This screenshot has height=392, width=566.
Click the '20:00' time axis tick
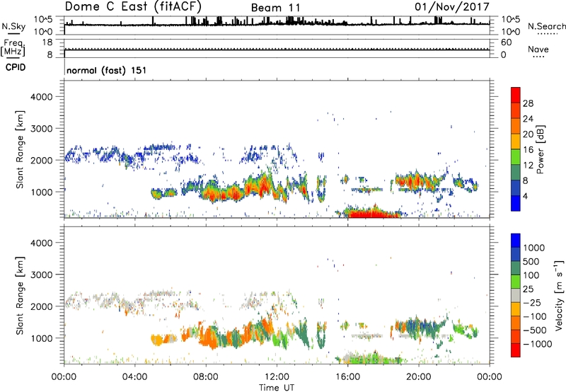click(419, 377)
